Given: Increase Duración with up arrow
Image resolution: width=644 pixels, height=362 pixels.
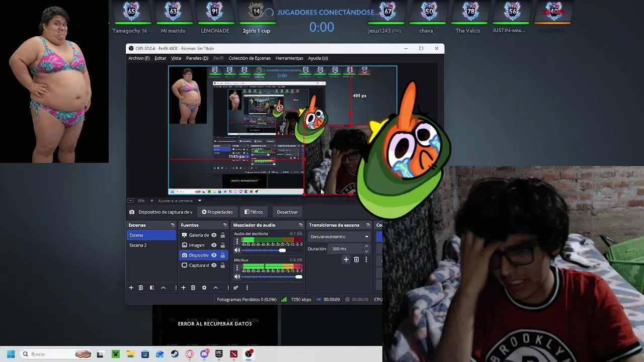Looking at the screenshot, I should point(366,246).
